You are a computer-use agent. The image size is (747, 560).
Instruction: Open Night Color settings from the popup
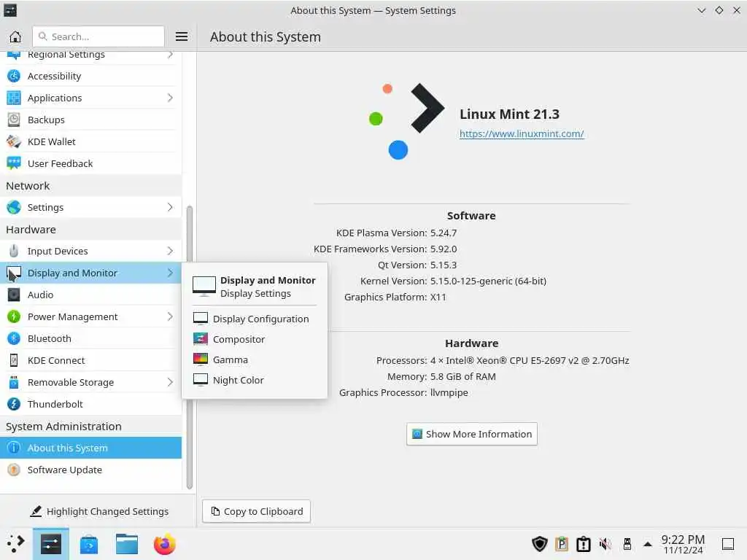click(x=255, y=380)
